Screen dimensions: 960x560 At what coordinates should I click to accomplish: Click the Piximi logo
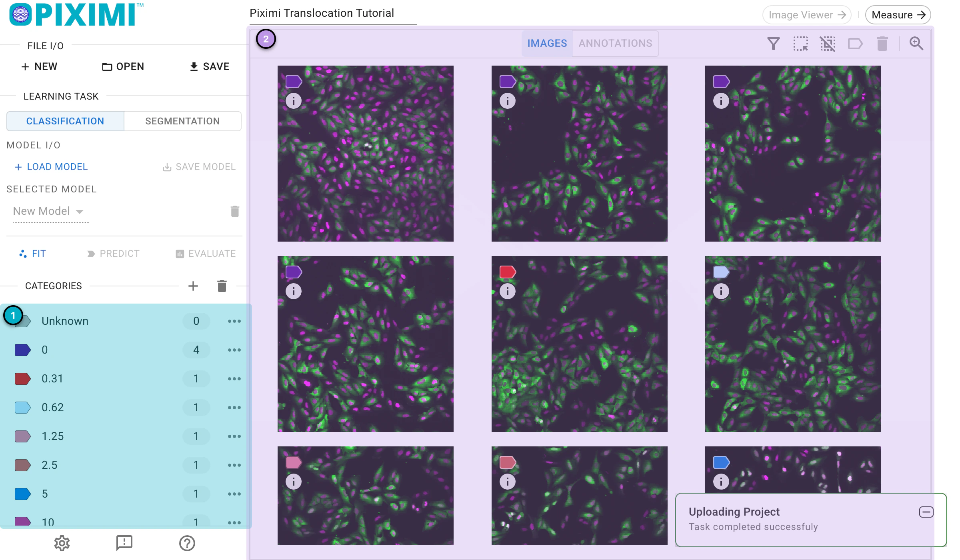[76, 15]
